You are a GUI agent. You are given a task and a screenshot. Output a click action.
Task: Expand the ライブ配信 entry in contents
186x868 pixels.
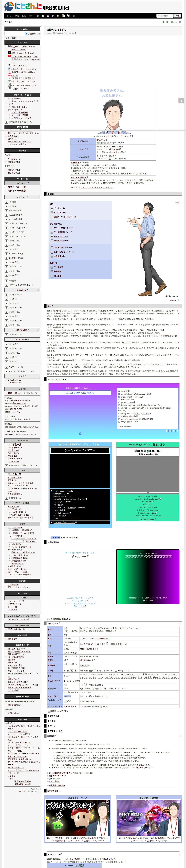point(52,267)
